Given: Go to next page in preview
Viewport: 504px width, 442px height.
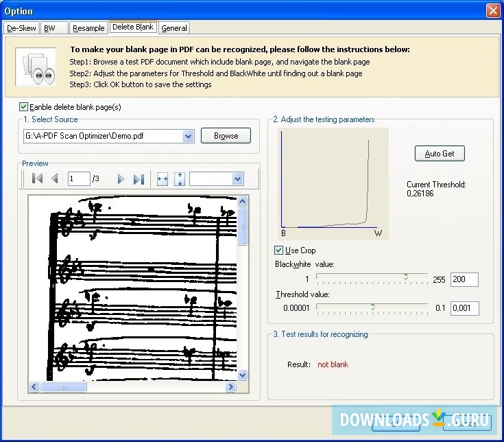Looking at the screenshot, I should 121,179.
